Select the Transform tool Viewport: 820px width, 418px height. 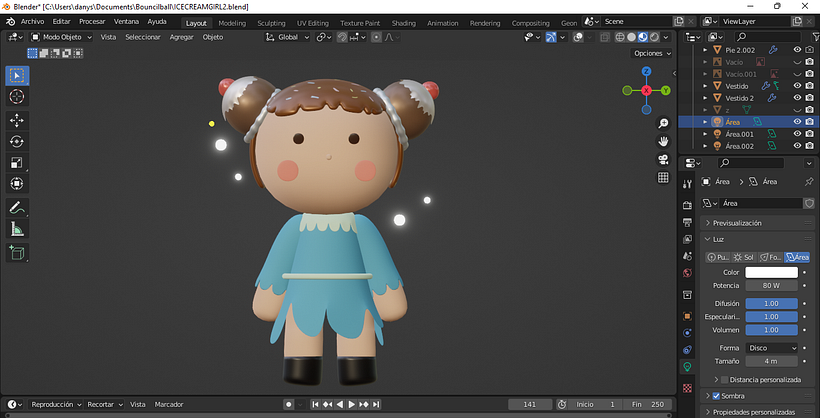pyautogui.click(x=17, y=184)
